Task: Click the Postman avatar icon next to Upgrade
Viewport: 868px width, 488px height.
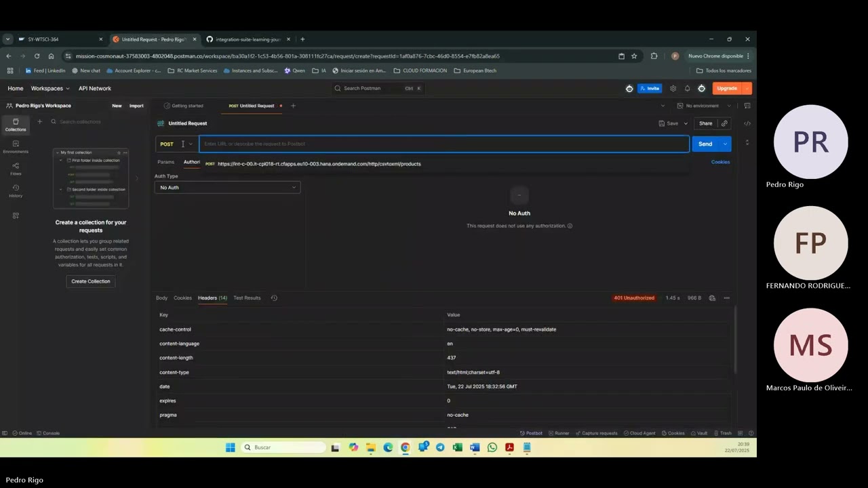Action: click(701, 88)
